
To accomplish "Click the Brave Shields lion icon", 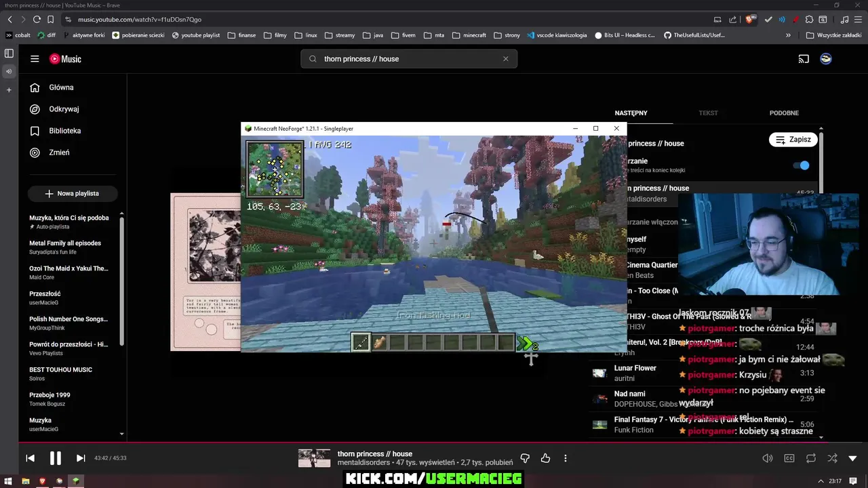I will pos(751,20).
